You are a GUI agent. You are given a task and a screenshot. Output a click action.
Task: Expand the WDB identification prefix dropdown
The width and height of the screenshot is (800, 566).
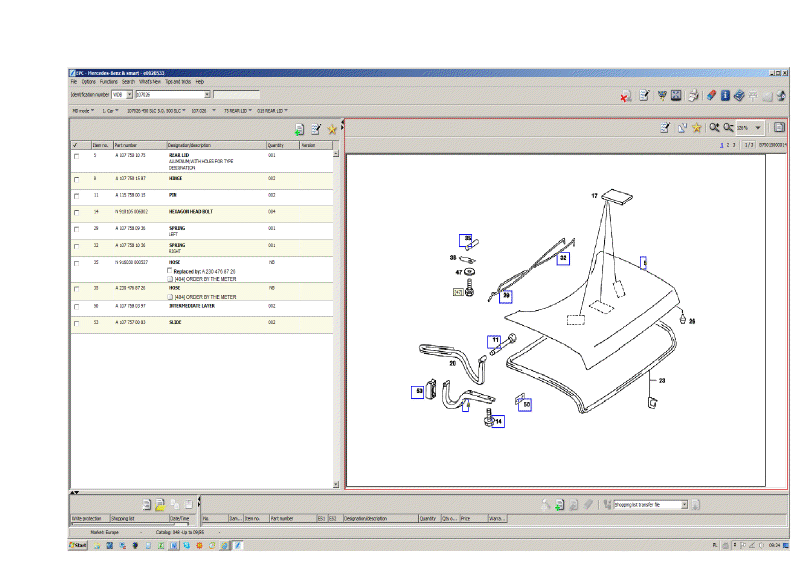click(x=129, y=95)
